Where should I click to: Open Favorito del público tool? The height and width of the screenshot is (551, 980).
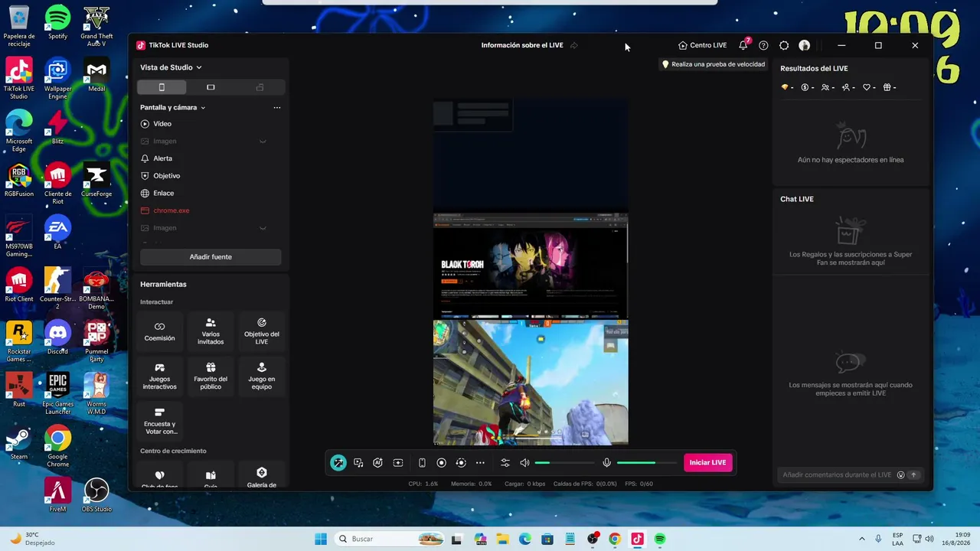tap(211, 377)
